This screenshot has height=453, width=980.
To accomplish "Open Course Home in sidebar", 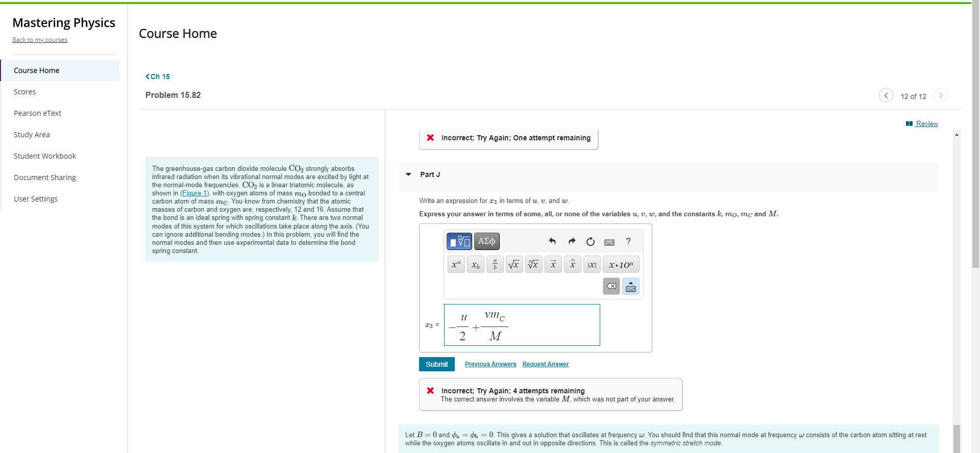I will pyautogui.click(x=60, y=70).
